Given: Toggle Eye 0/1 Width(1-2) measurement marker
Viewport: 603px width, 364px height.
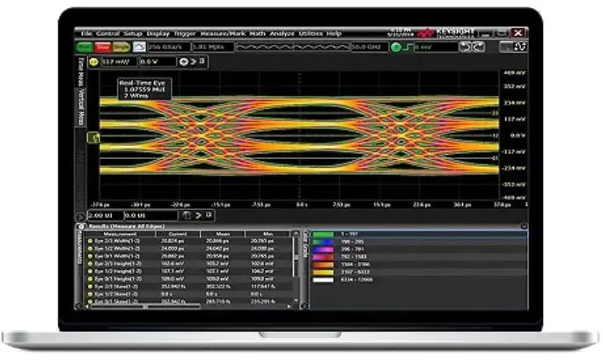Looking at the screenshot, I should click(90, 256).
